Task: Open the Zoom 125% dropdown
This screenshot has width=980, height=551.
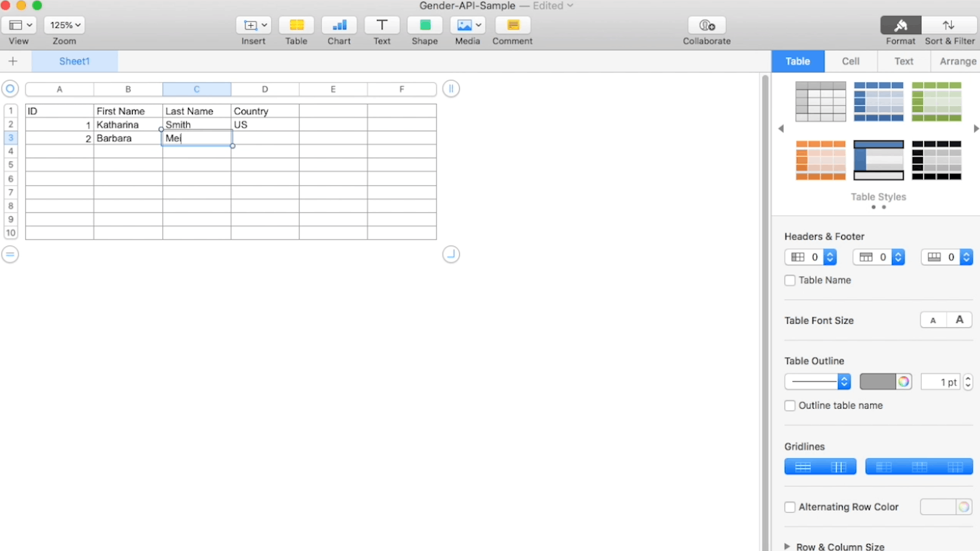Action: pos(65,25)
